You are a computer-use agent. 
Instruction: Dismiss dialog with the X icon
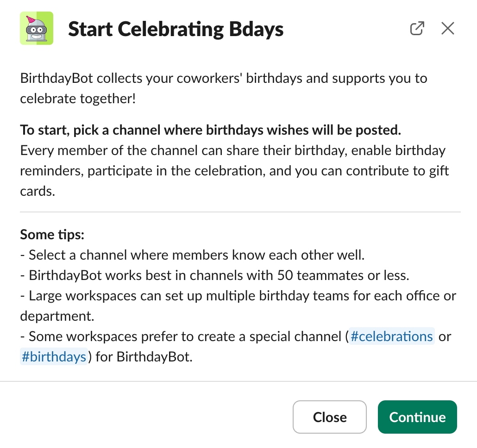[447, 29]
